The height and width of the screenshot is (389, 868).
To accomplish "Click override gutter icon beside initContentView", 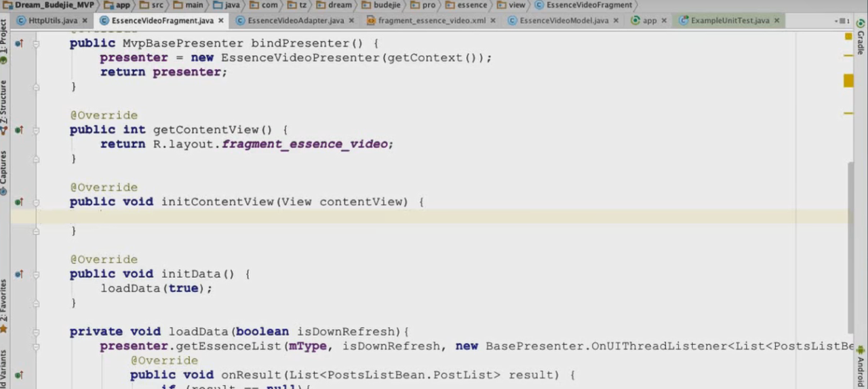I will click(19, 202).
